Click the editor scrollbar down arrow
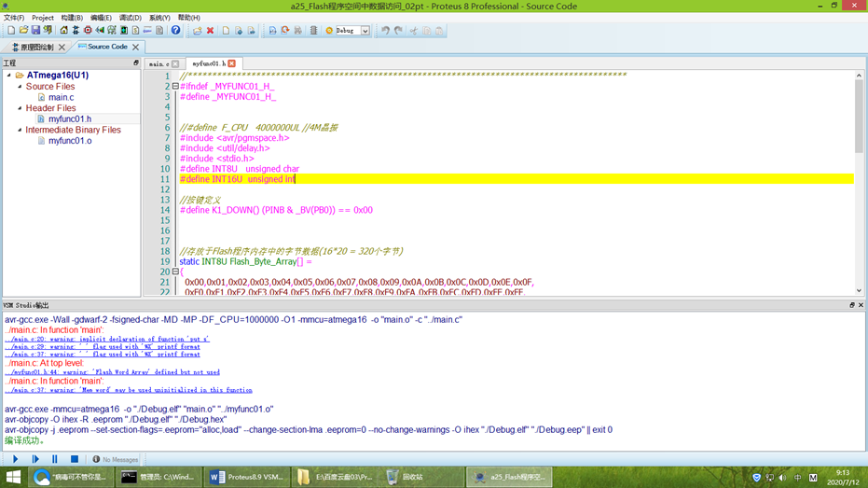The width and height of the screenshot is (868, 488). coord(859,290)
